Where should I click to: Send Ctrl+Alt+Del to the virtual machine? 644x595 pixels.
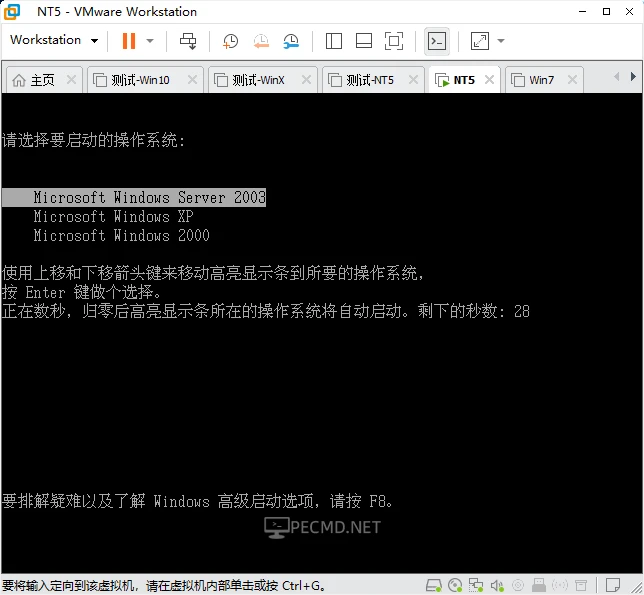[188, 41]
